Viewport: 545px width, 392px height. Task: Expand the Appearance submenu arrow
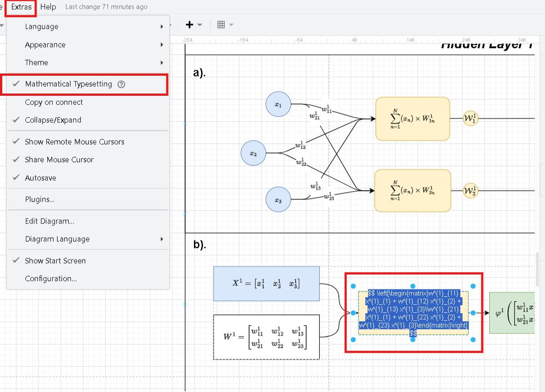[162, 45]
